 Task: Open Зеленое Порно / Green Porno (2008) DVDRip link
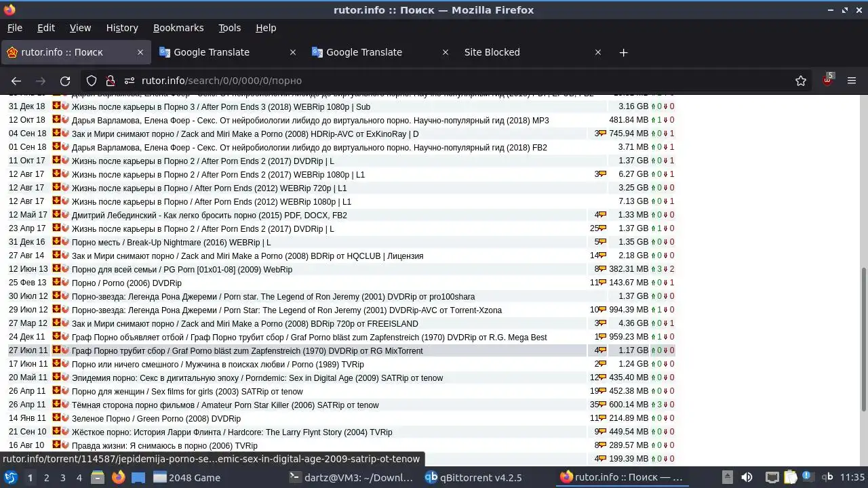click(156, 419)
